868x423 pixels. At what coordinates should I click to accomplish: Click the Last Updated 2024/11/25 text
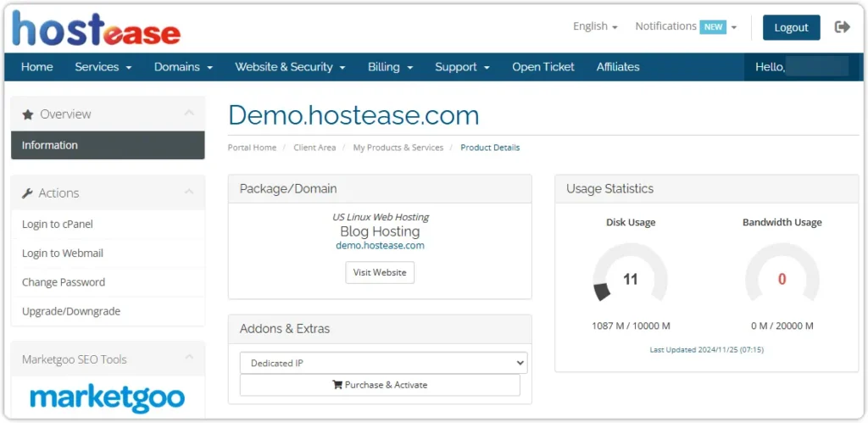click(707, 350)
